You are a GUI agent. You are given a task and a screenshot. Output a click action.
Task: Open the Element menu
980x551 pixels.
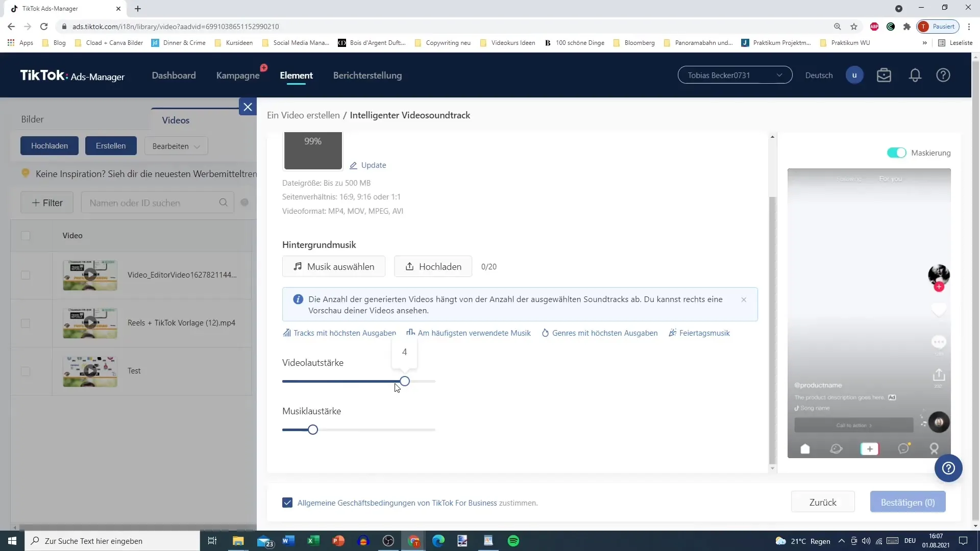[x=296, y=76]
